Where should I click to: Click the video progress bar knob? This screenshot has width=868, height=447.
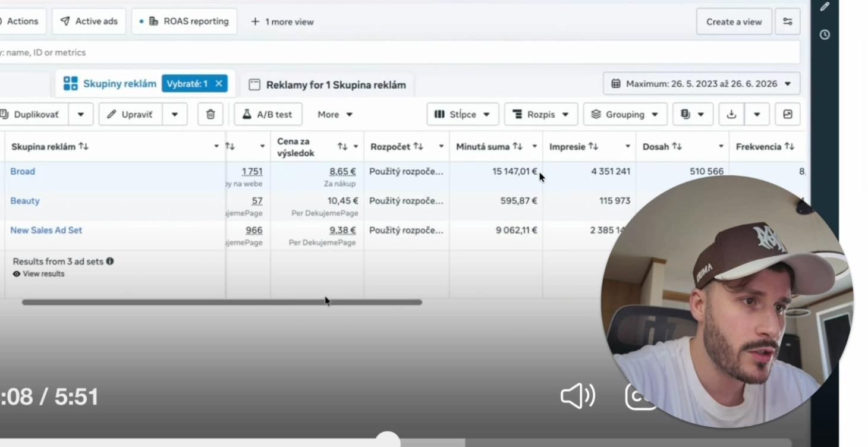tap(388, 440)
